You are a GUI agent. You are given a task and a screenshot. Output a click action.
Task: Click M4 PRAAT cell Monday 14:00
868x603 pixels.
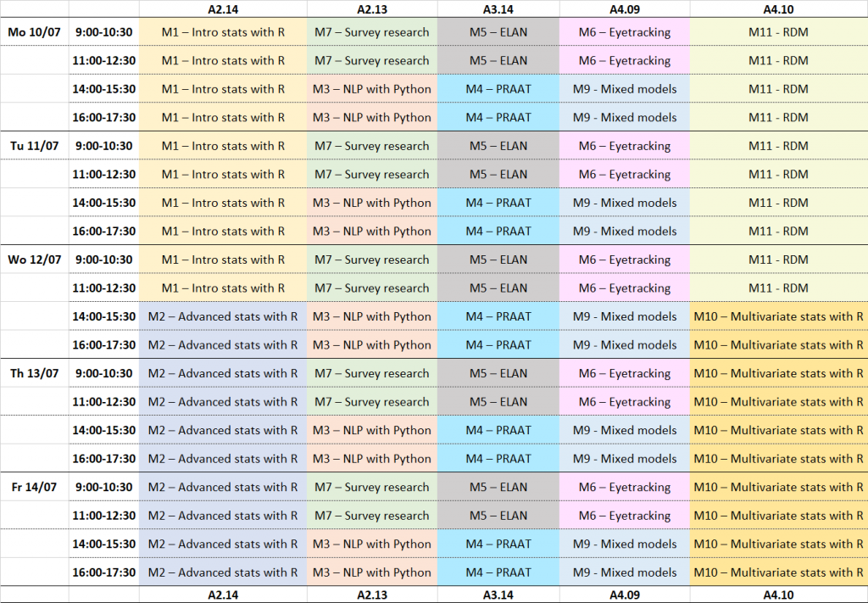click(498, 88)
